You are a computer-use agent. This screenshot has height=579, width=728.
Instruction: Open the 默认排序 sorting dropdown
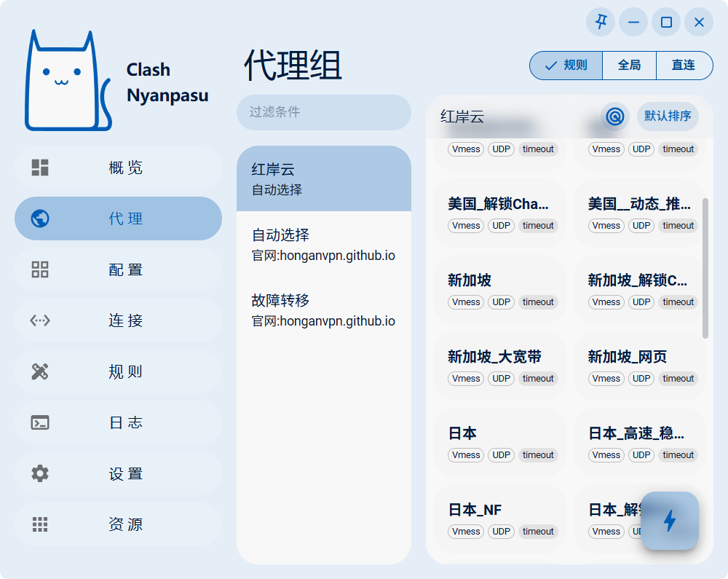point(668,117)
